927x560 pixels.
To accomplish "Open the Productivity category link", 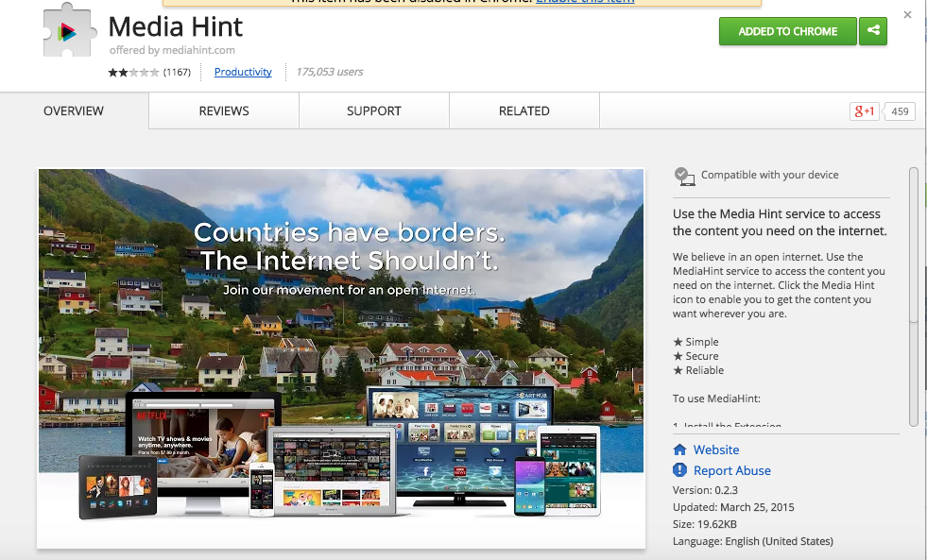I will coord(243,72).
